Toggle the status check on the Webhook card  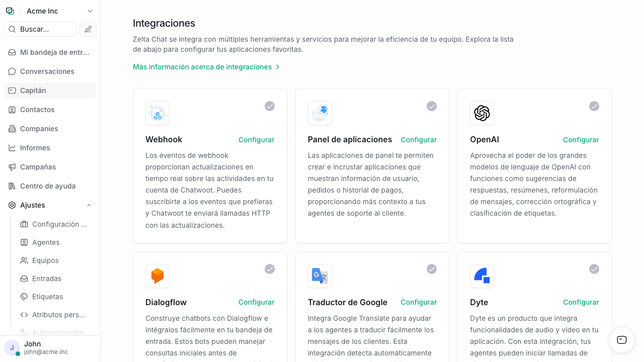tap(269, 106)
